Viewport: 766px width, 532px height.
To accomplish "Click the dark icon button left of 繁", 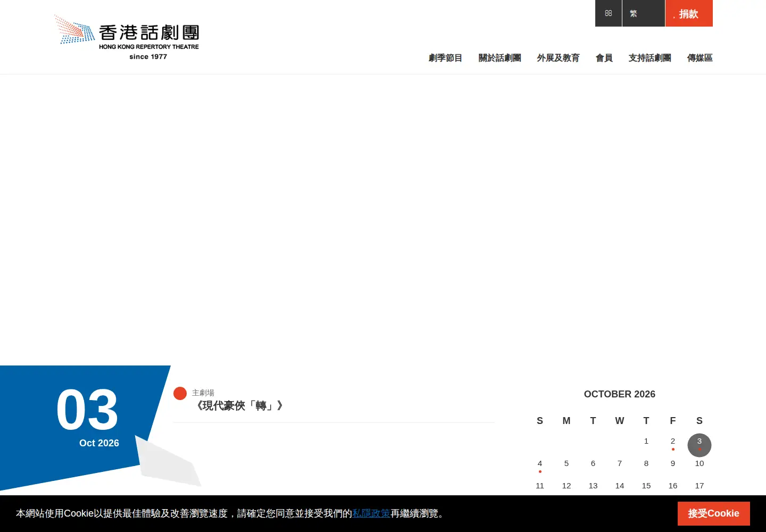I will point(609,13).
